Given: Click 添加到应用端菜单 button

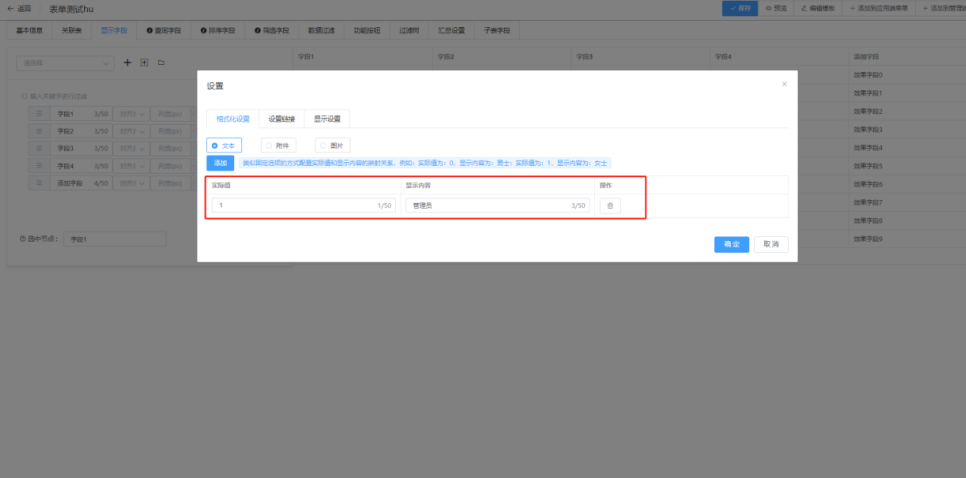Looking at the screenshot, I should point(879,9).
